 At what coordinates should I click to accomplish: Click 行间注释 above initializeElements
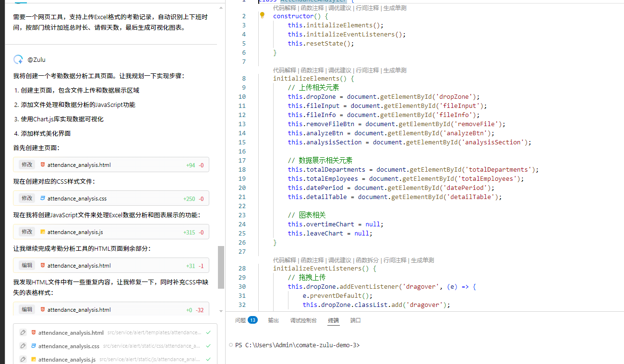[x=367, y=70]
